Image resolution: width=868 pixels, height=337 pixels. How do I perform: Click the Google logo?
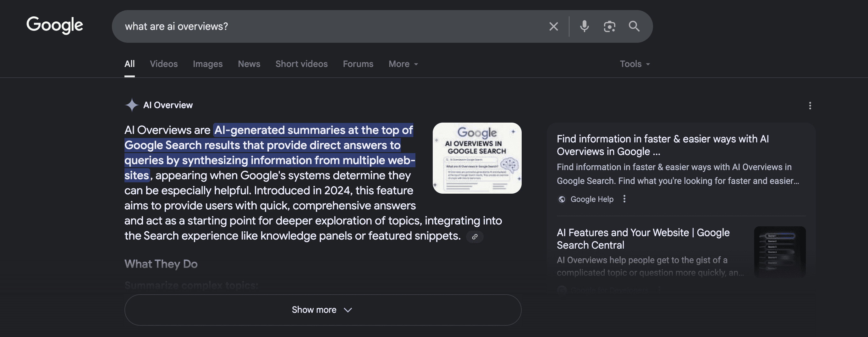[x=55, y=25]
